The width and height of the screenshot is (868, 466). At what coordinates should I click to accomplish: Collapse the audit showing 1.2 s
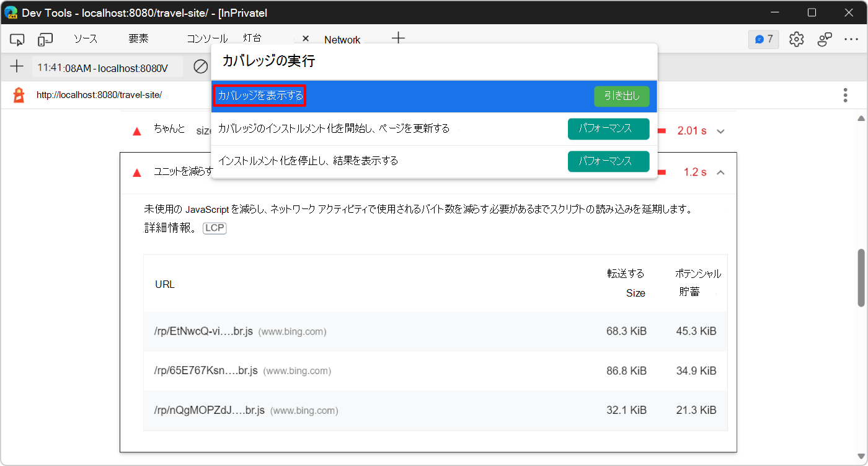click(720, 172)
